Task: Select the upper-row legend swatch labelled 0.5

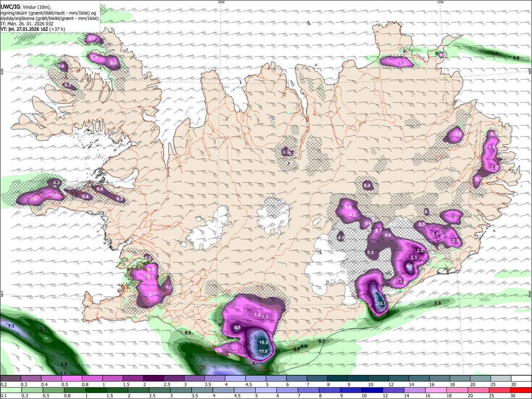Action: coord(71,378)
